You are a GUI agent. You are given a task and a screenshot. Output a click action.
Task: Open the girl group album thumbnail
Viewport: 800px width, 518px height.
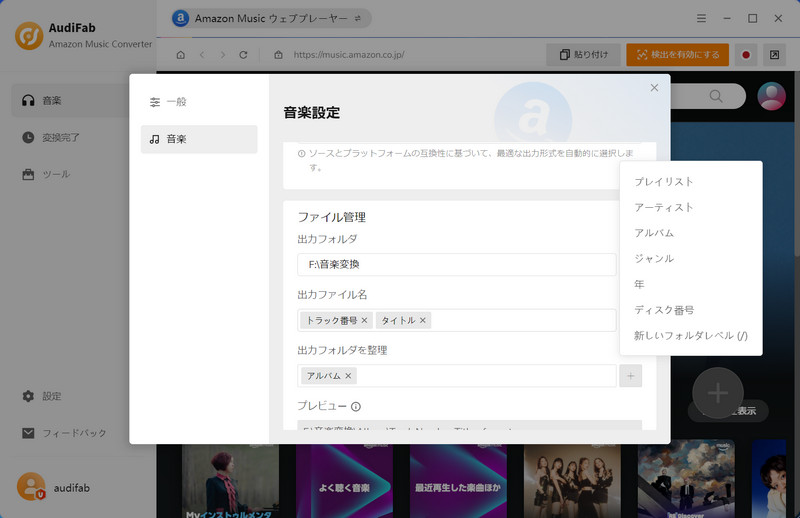tap(572, 481)
